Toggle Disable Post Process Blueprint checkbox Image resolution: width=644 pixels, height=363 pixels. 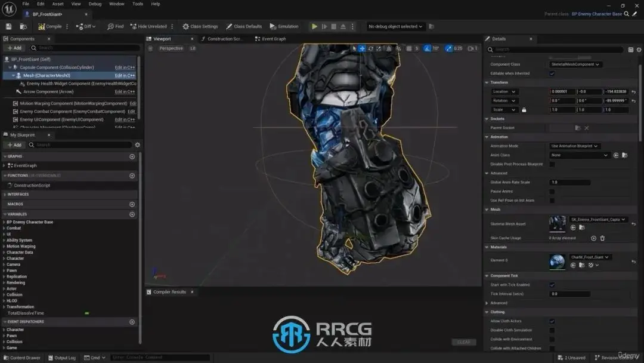[552, 164]
